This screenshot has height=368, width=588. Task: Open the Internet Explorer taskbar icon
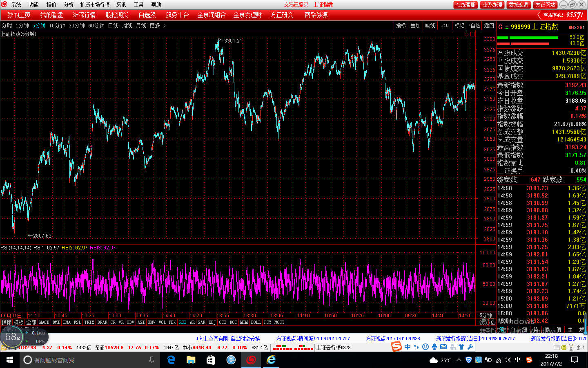click(x=271, y=360)
